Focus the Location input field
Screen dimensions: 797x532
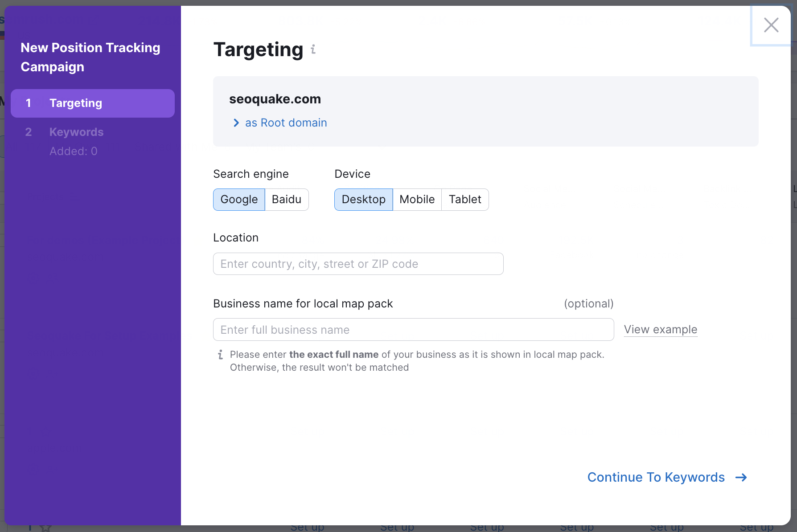358,264
